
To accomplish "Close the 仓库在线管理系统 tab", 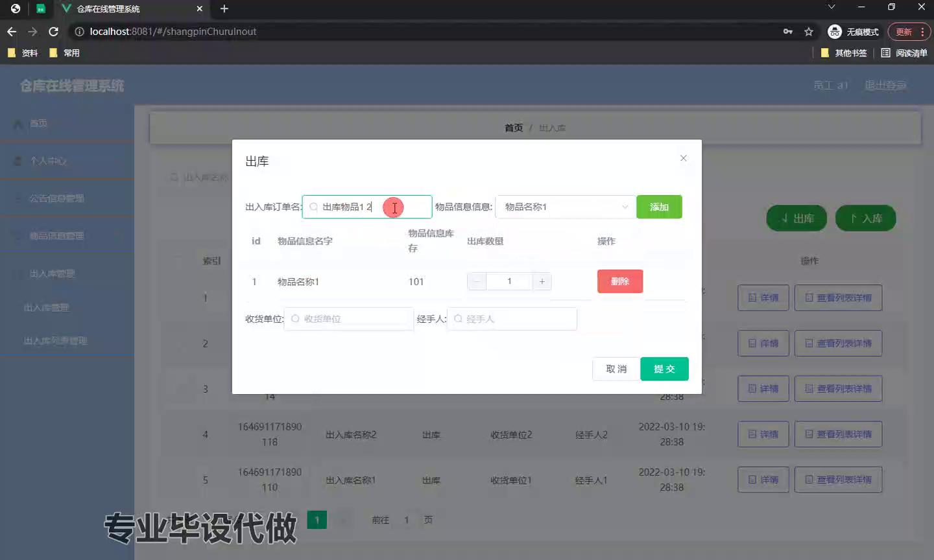I will coord(199,9).
